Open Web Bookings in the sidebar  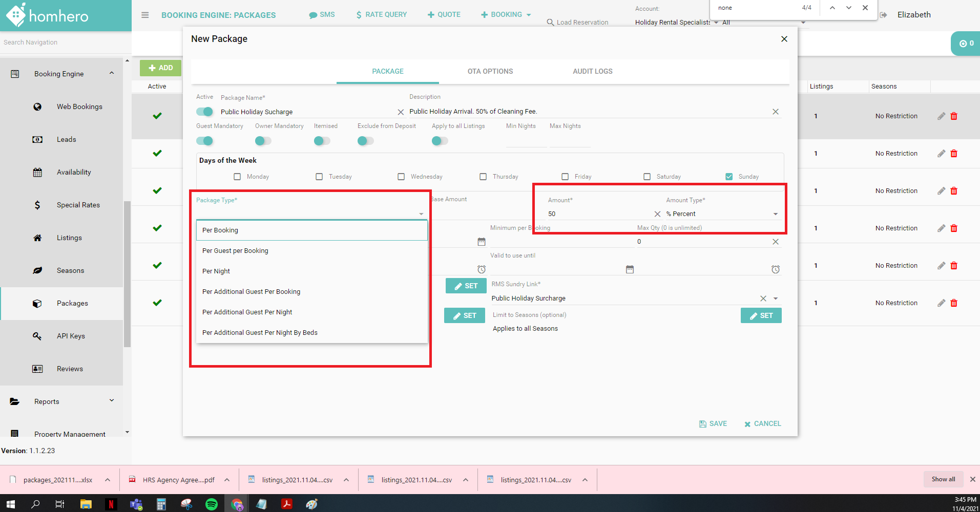coord(78,106)
